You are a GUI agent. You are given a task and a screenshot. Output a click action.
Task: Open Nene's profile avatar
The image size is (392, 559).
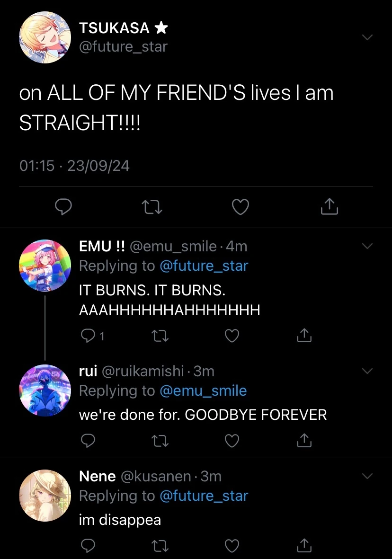coord(45,495)
